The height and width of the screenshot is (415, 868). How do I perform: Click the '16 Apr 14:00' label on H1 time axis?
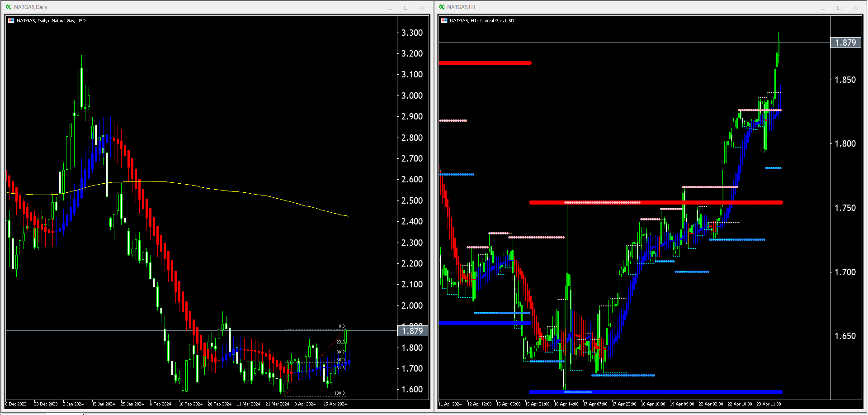[566, 404]
